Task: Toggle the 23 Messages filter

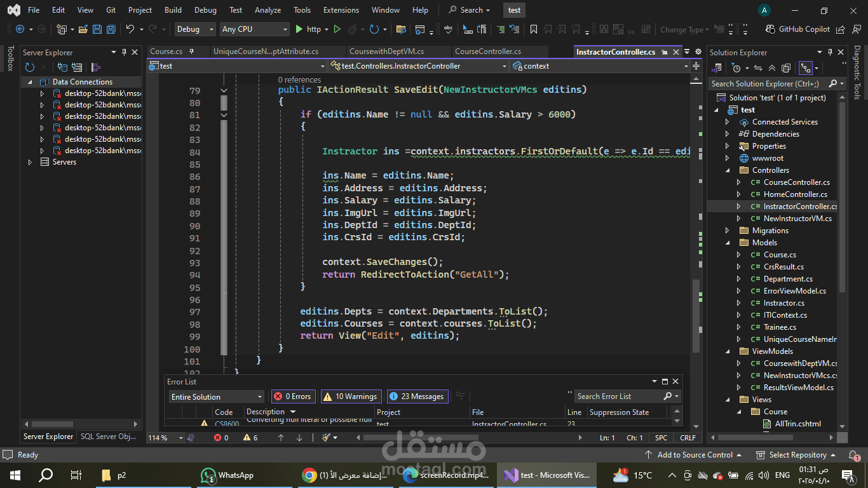Action: (417, 396)
